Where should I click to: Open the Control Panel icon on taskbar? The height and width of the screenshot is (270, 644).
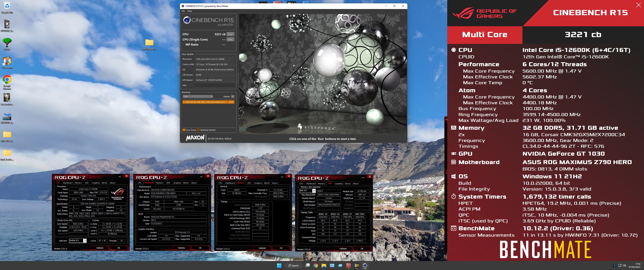pos(332,265)
